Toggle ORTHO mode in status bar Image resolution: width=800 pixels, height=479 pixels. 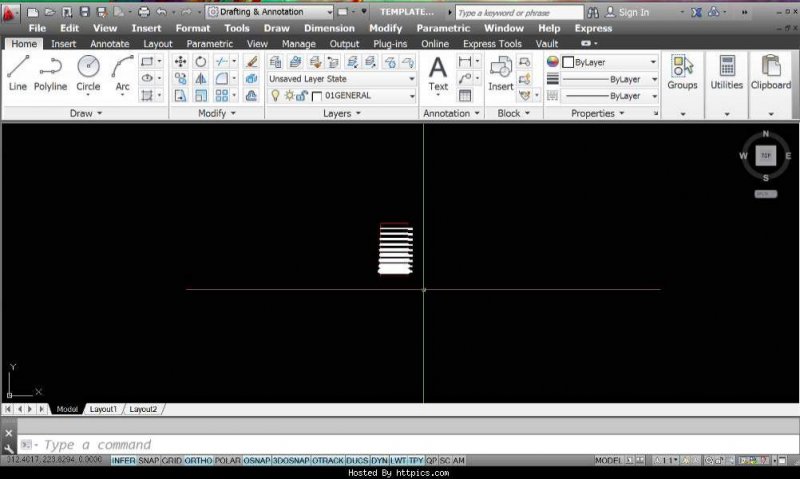coord(198,461)
